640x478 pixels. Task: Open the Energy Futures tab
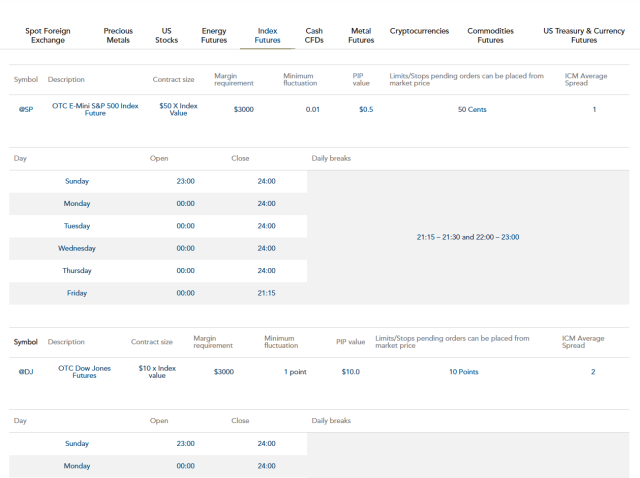click(x=214, y=36)
